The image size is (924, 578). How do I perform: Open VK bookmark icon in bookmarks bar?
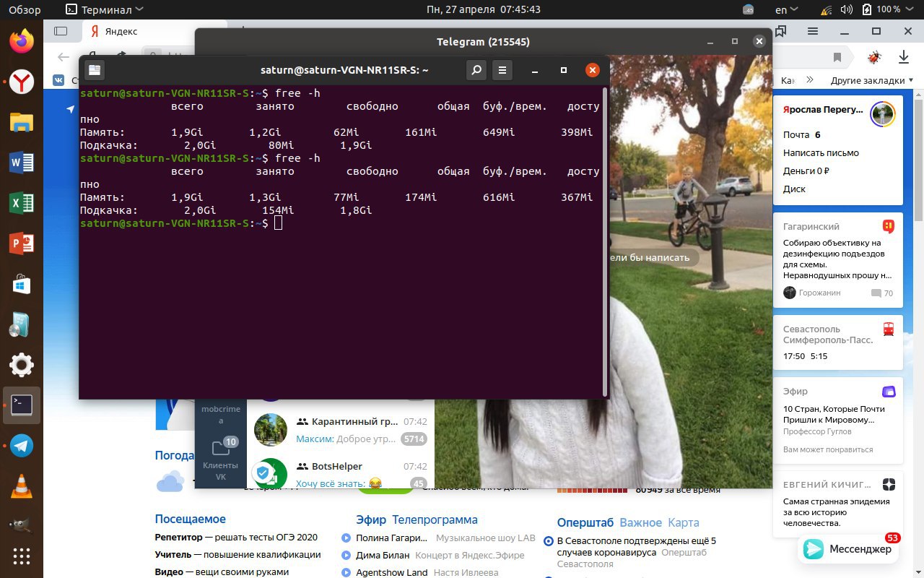(x=58, y=80)
